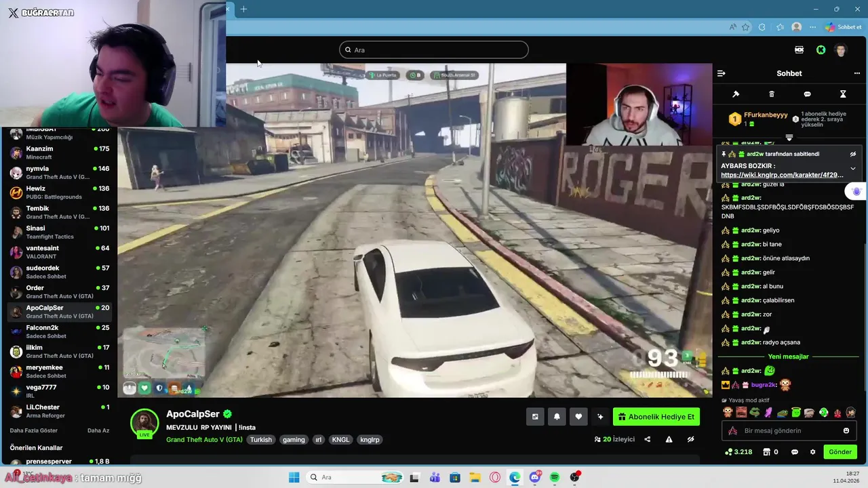Send the message with Gönder button
868x488 pixels.
coord(840,452)
